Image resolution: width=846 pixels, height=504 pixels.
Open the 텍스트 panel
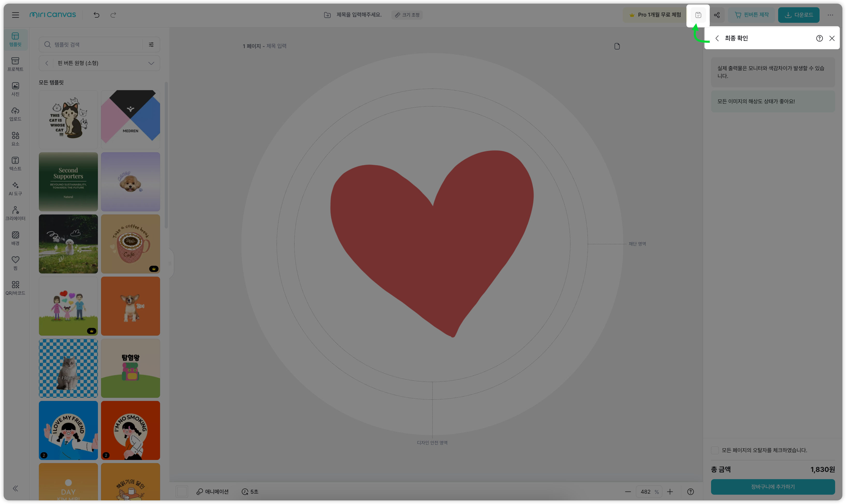point(15,163)
